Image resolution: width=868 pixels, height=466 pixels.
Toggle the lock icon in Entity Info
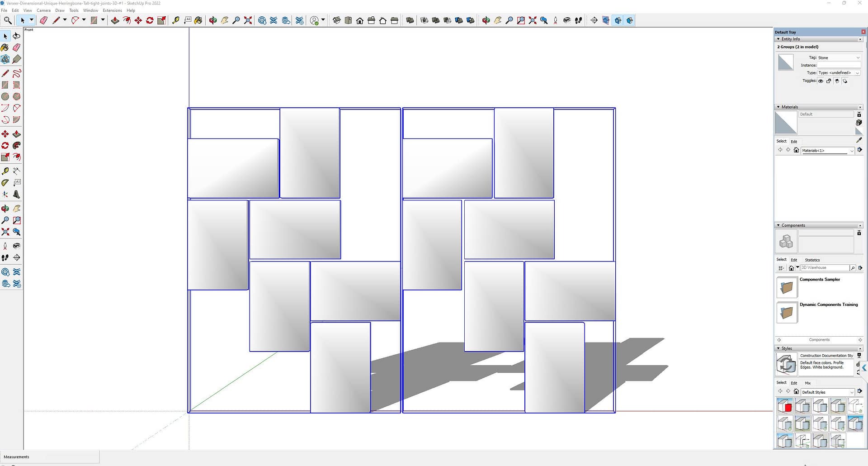[x=829, y=81]
